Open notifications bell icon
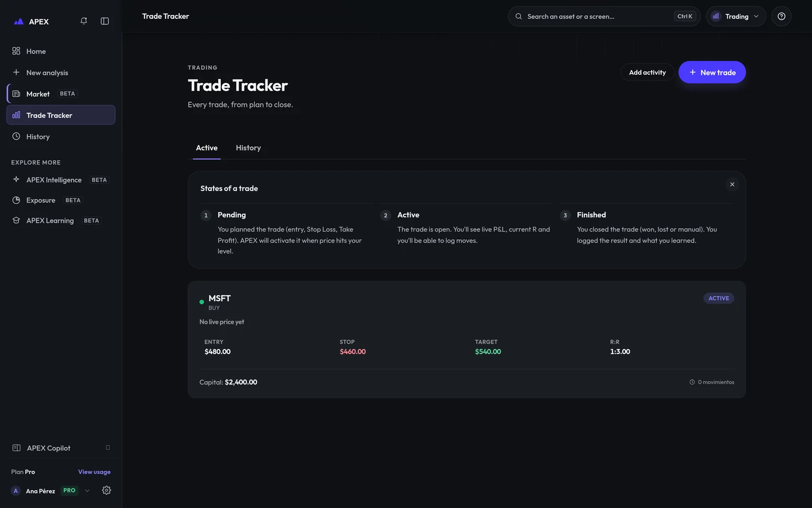Image resolution: width=812 pixels, height=508 pixels. (84, 21)
